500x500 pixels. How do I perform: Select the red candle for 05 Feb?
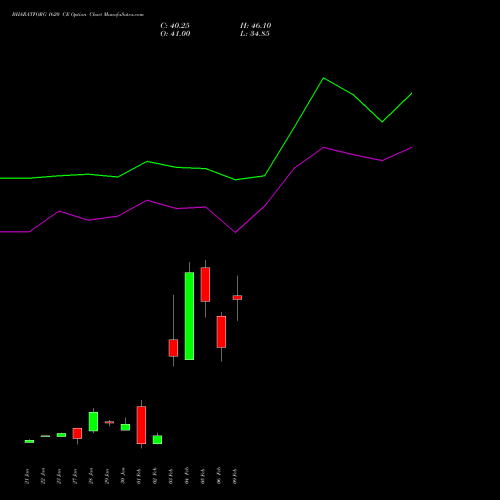pos(205,284)
